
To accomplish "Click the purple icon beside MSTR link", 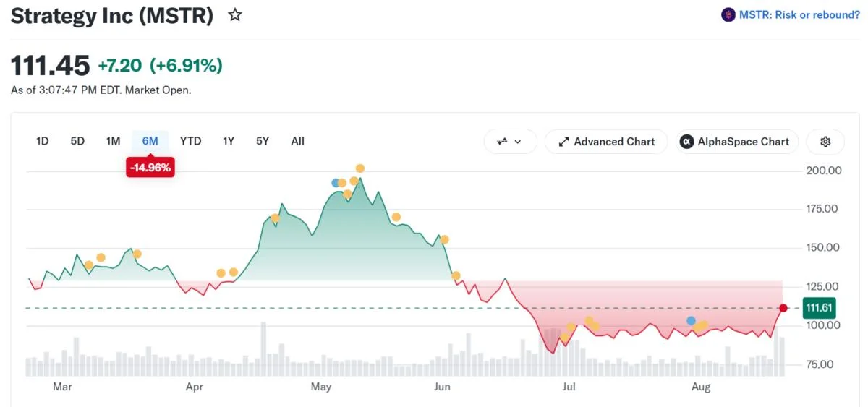I will click(x=728, y=14).
